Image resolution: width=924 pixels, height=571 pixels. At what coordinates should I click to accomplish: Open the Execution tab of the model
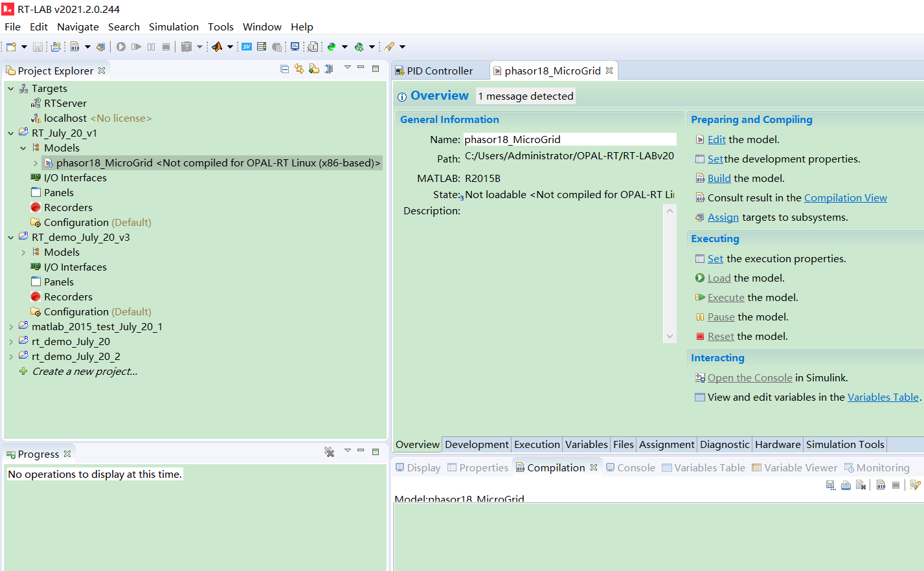pos(537,445)
